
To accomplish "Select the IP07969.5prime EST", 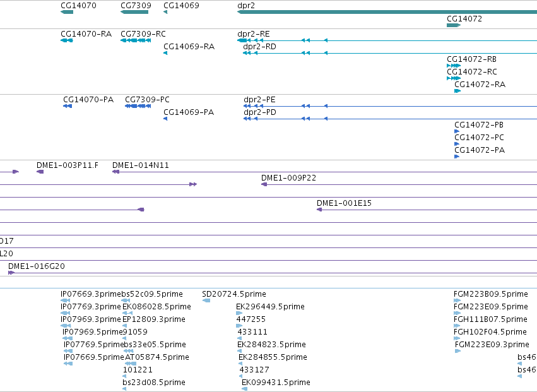I will pyautogui.click(x=68, y=338).
